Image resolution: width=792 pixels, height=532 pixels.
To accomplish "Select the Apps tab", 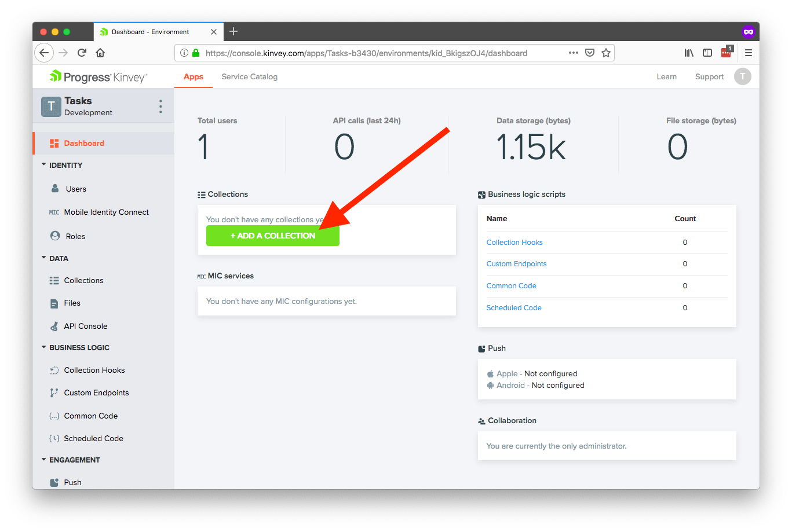I will click(x=193, y=77).
